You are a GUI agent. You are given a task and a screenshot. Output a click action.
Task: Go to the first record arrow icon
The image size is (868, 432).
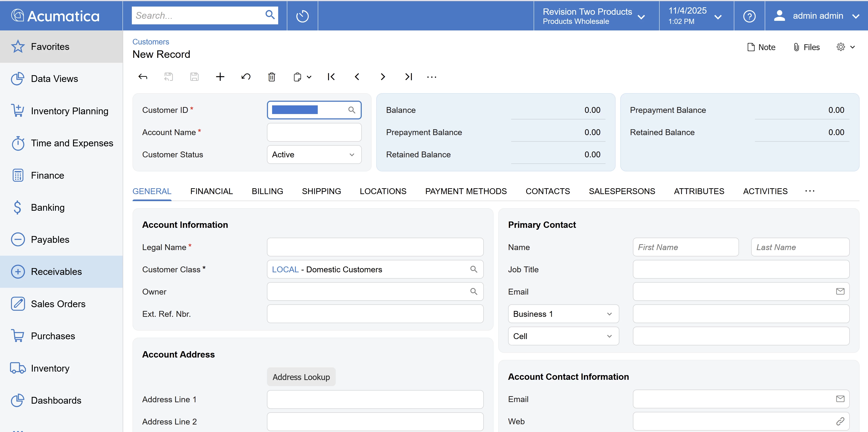click(331, 77)
